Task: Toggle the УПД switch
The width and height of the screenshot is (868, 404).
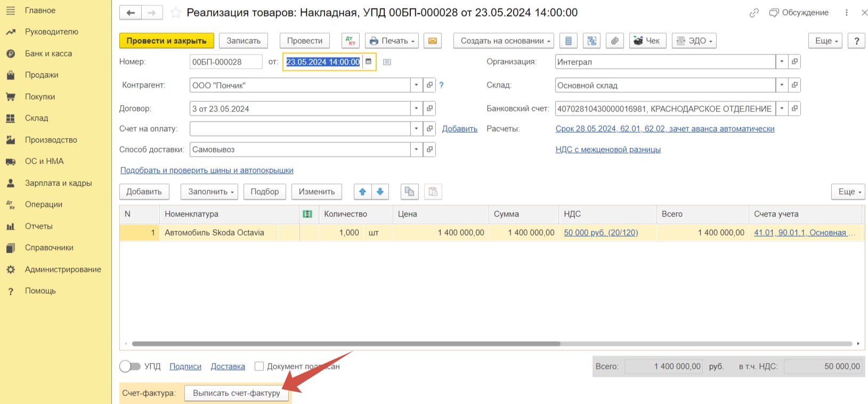Action: (129, 366)
